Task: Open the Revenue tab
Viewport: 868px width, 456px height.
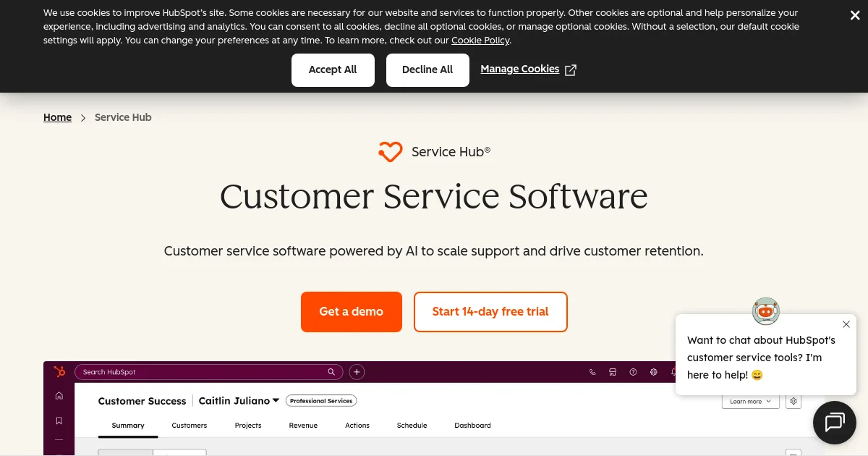Action: click(303, 426)
